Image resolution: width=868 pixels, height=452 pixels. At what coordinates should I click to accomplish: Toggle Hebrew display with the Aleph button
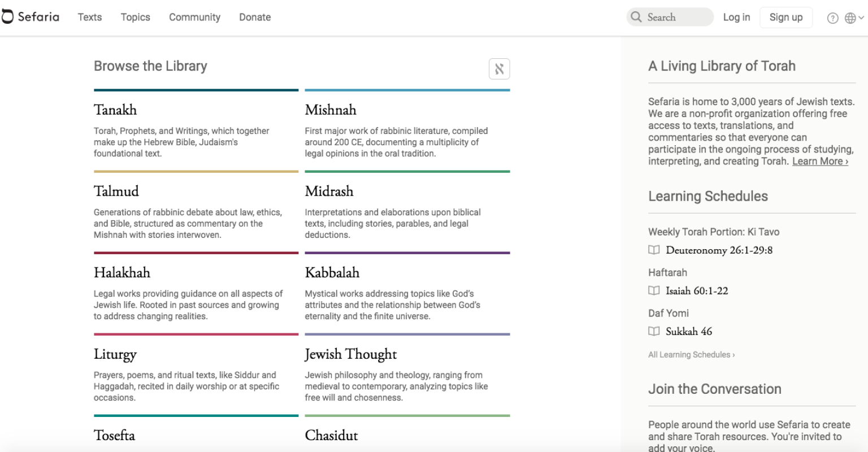(499, 69)
